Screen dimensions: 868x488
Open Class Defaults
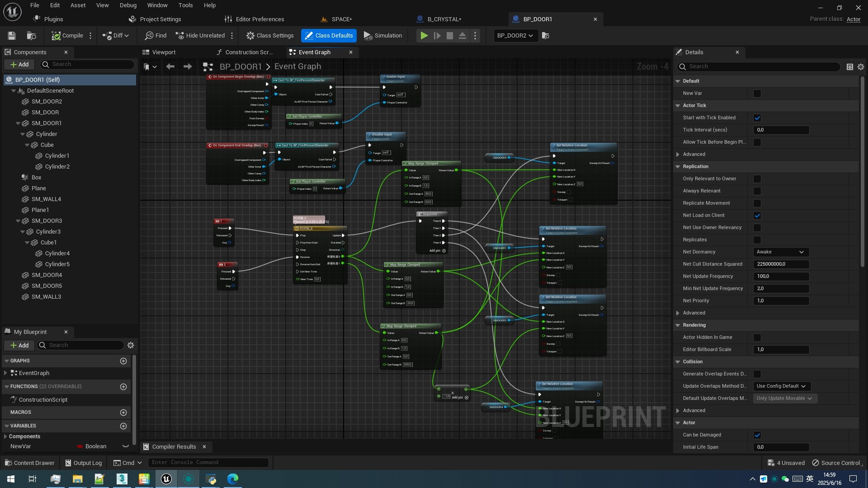pos(329,36)
